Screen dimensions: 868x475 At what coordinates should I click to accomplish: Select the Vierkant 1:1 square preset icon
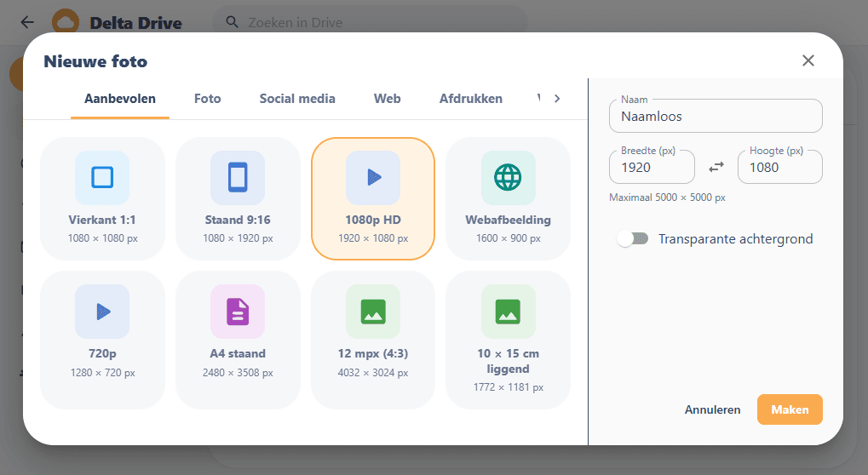(x=102, y=178)
